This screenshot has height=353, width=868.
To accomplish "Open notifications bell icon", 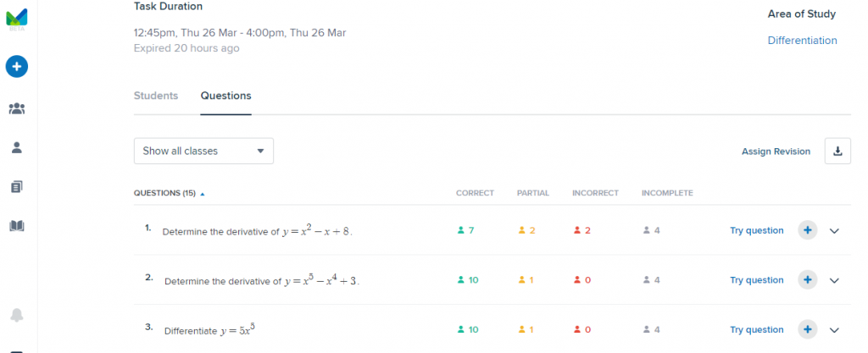I will pyautogui.click(x=17, y=315).
